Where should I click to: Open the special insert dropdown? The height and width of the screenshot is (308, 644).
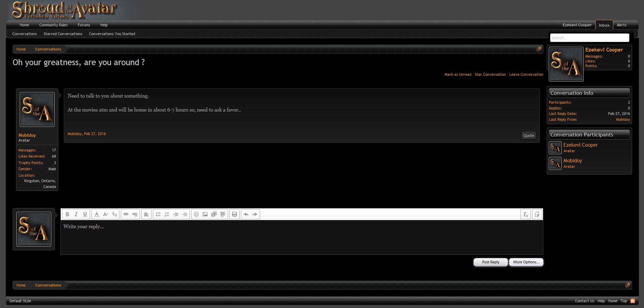(x=223, y=214)
